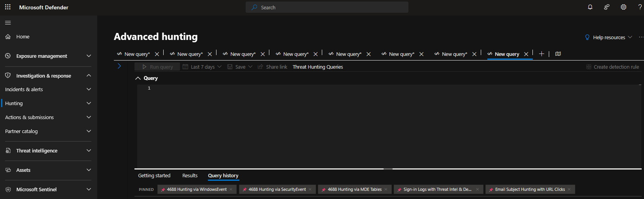
Task: Unpin Email Subject Hunting with URL Clicks
Action: [569, 189]
